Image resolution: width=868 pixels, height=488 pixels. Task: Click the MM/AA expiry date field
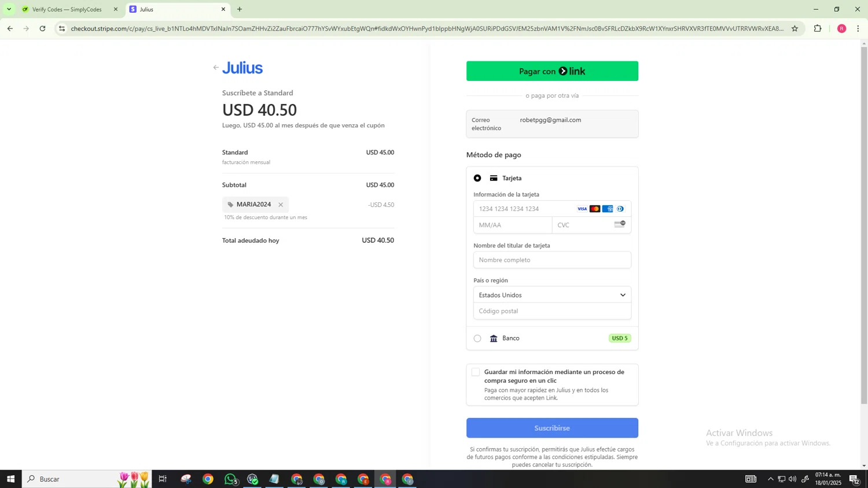click(513, 225)
